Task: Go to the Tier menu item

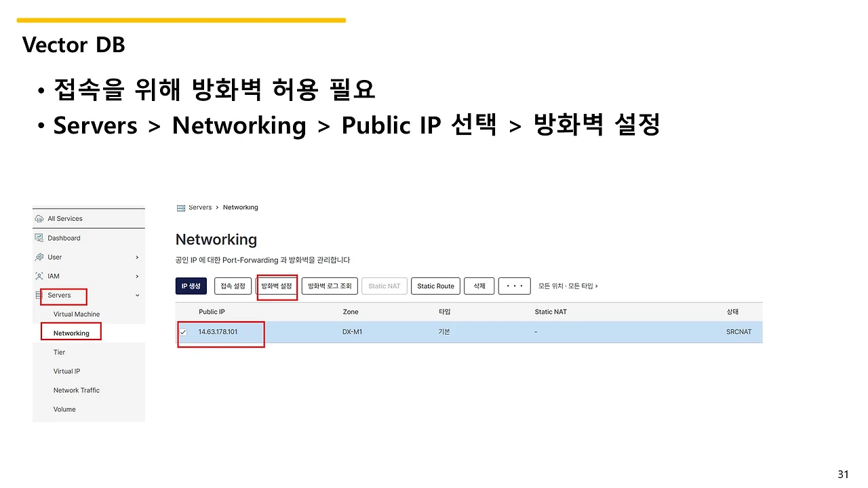Action: point(60,352)
